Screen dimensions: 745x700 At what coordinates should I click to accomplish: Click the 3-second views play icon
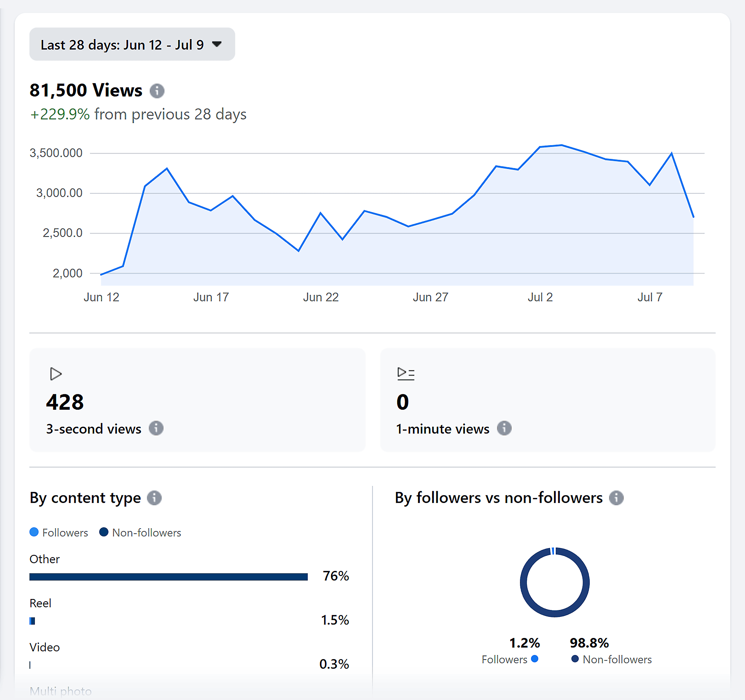point(56,374)
